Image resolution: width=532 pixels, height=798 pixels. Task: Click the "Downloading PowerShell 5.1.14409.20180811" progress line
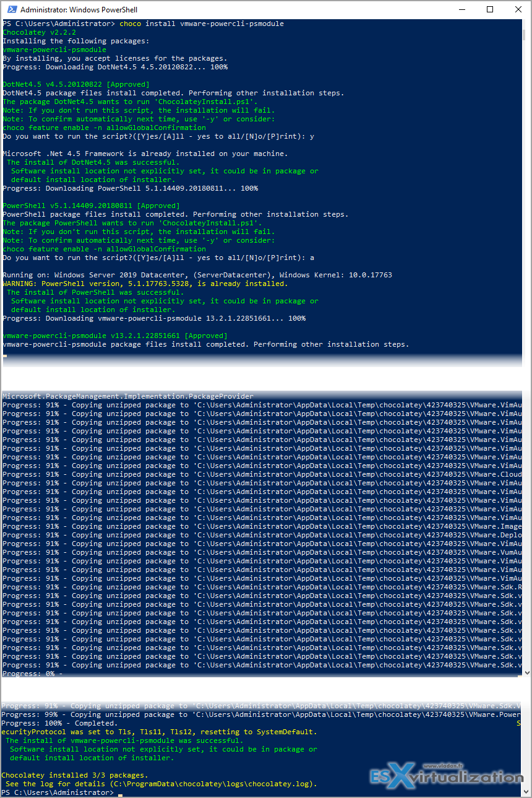[131, 188]
